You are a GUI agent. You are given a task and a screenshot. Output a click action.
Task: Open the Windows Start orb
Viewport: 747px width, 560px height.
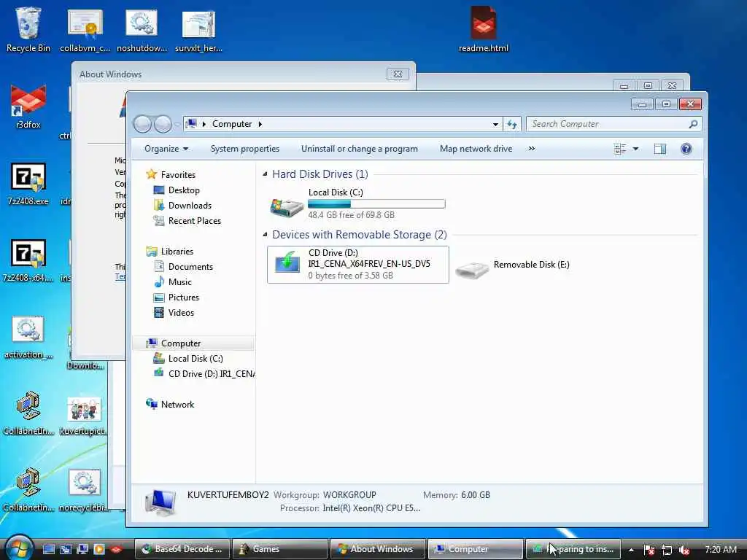18,548
